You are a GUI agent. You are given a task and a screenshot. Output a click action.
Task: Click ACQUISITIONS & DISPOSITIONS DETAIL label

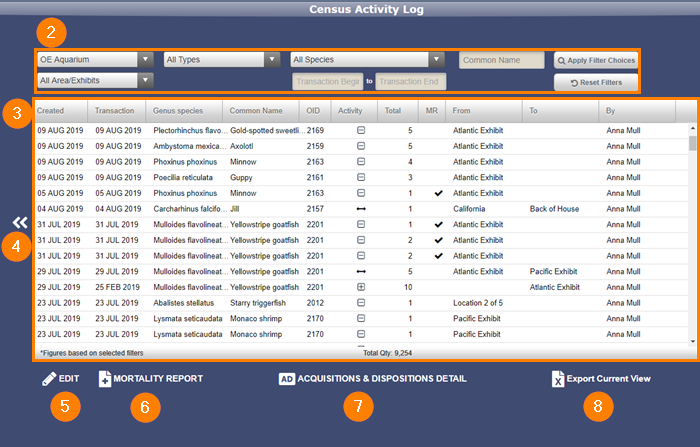pyautogui.click(x=382, y=379)
